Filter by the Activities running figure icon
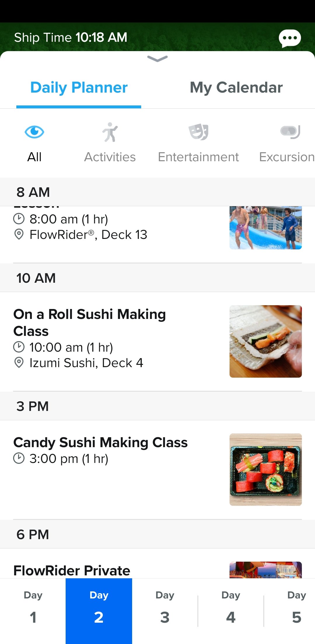The image size is (315, 644). click(110, 132)
